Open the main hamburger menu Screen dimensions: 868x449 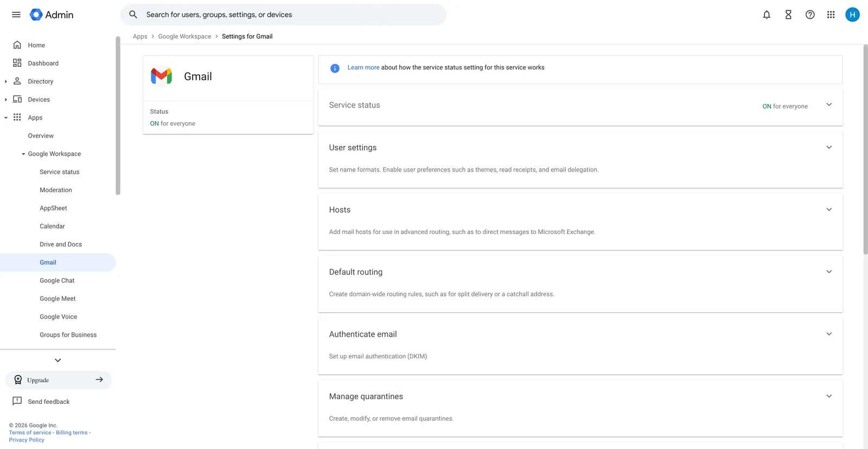[16, 15]
